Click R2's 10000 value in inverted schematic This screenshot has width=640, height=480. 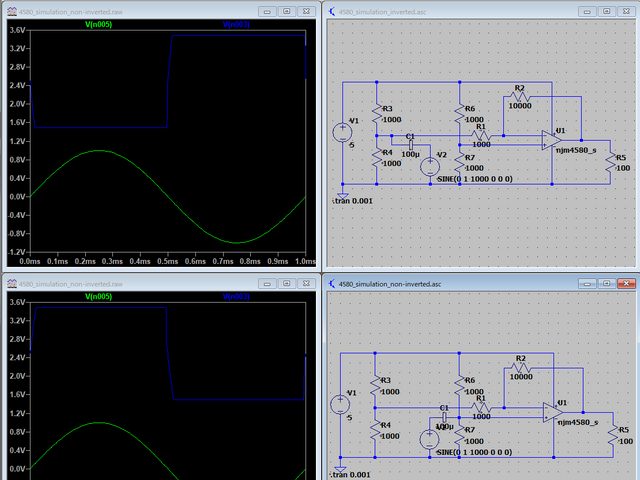coord(520,106)
